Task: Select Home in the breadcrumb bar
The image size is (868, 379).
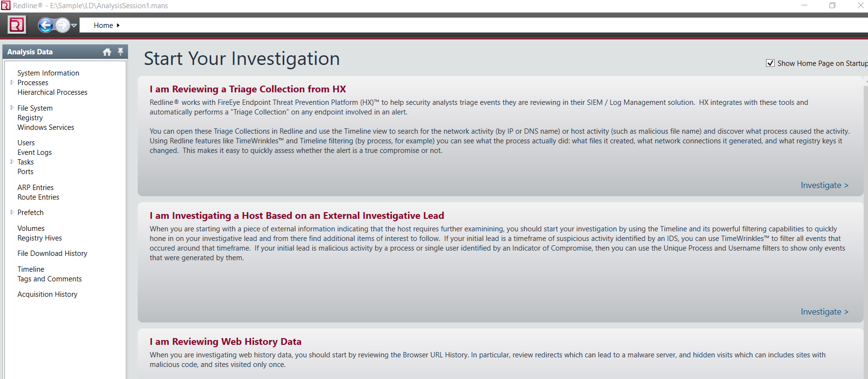Action: click(x=103, y=25)
